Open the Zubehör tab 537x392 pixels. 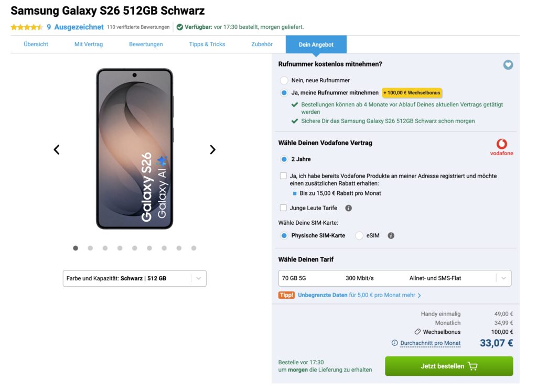(262, 44)
